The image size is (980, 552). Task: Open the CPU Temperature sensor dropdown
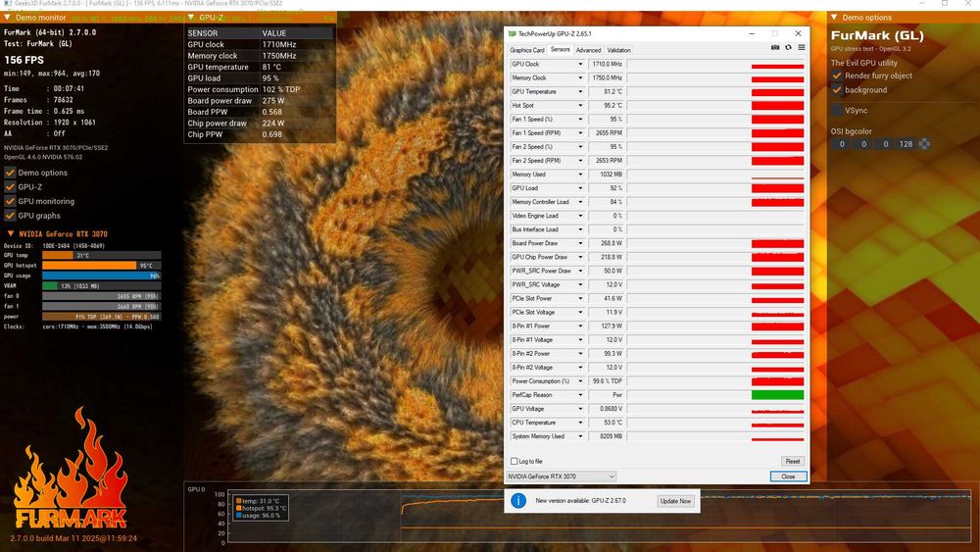click(580, 423)
